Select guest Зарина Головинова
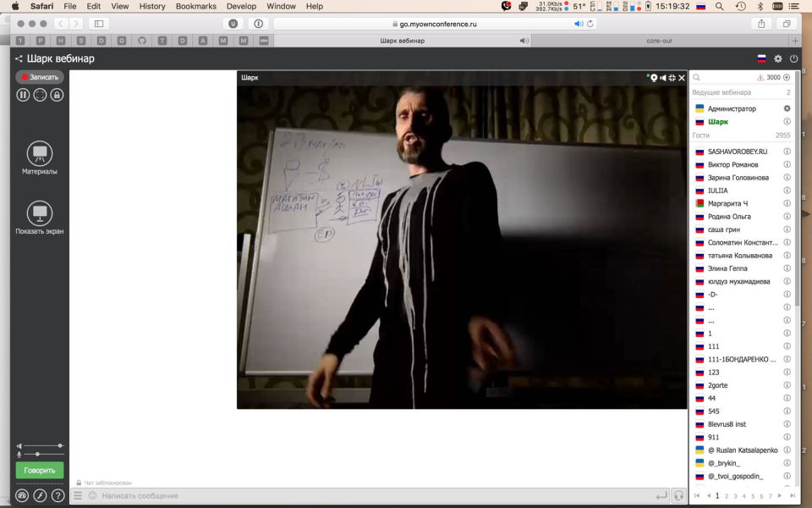 point(738,177)
